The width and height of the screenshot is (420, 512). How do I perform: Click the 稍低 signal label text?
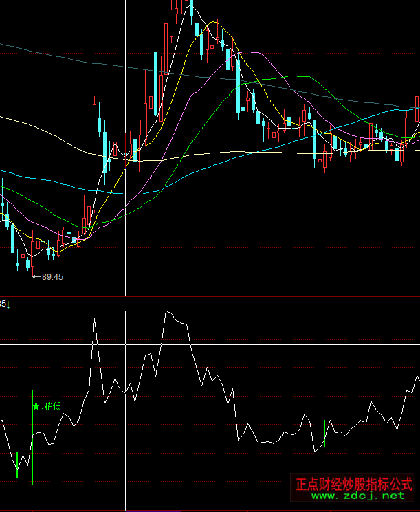[x=52, y=406]
